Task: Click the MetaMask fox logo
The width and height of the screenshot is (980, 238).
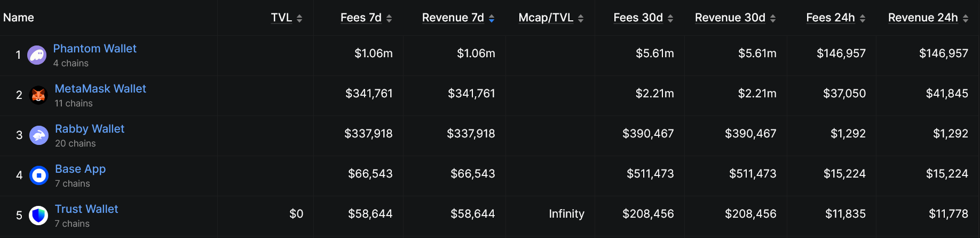Action: (38, 95)
